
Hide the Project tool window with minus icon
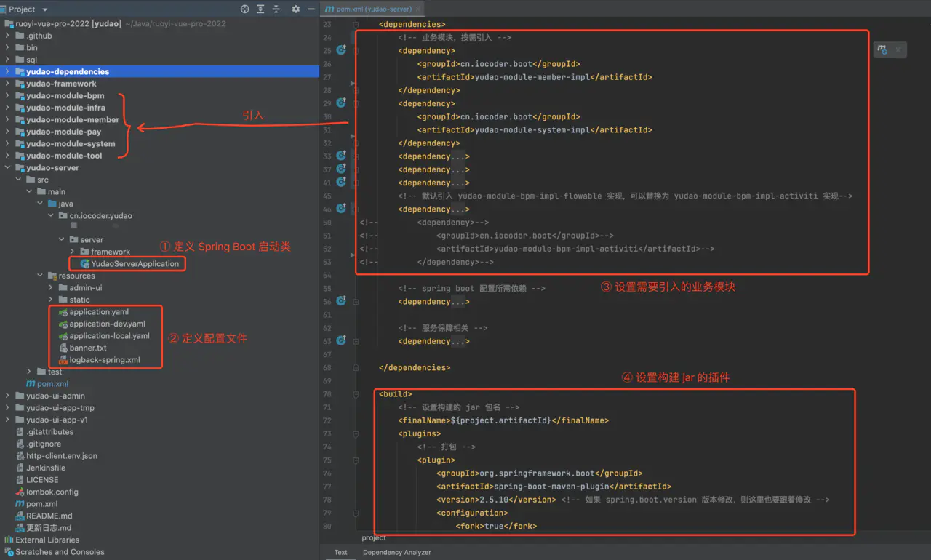click(x=311, y=9)
